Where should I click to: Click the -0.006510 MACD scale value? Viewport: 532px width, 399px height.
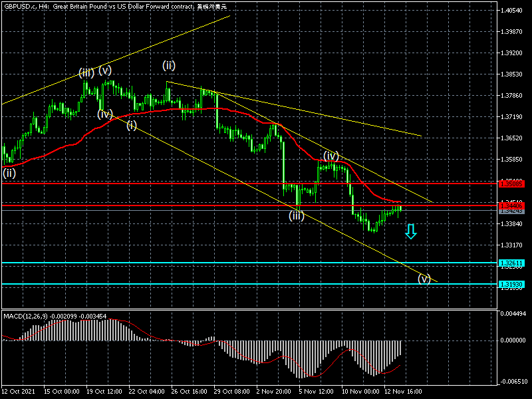click(515, 382)
